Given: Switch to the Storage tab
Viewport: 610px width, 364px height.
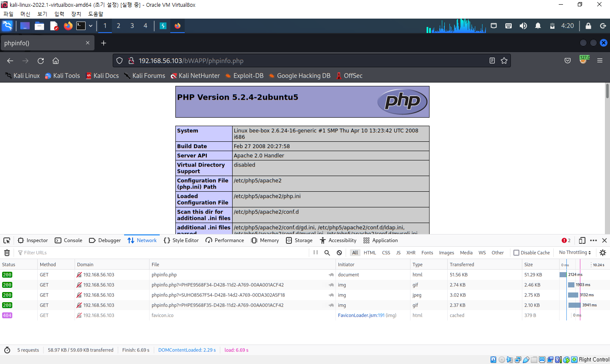Looking at the screenshot, I should click(299, 240).
